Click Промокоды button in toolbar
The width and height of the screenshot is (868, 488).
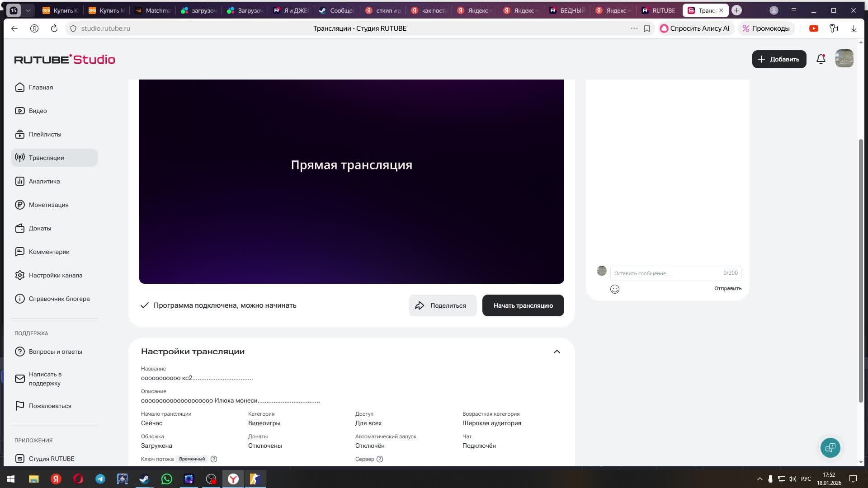766,28
